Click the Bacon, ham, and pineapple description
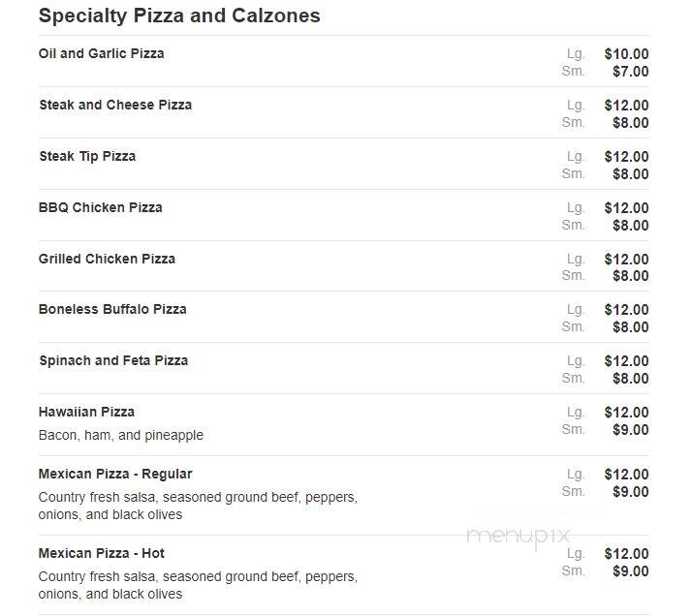692x616 pixels. tap(121, 435)
